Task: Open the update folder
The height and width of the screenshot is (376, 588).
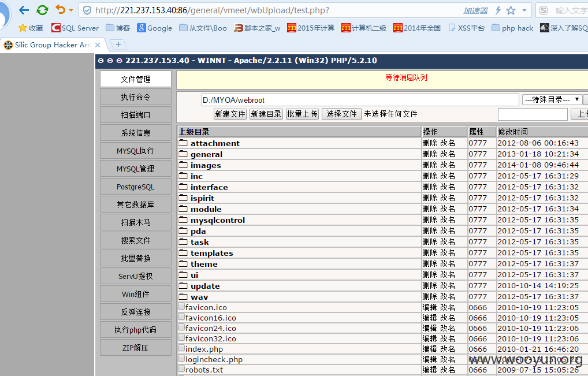Action: (205, 286)
